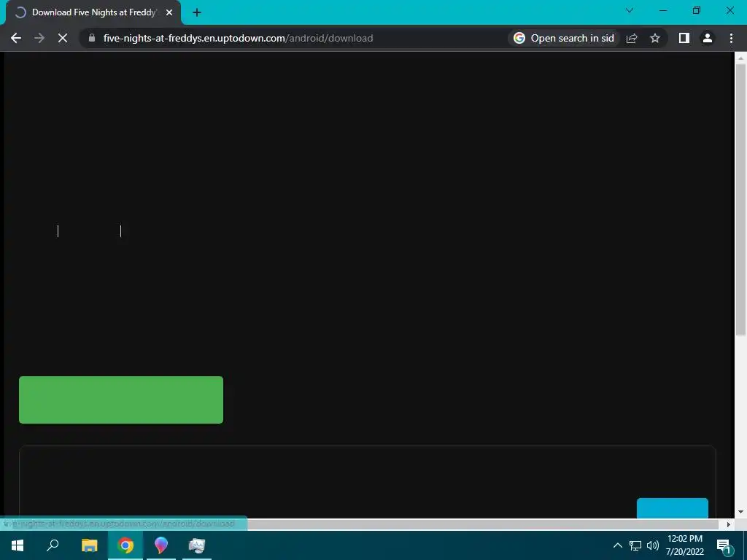Click the large green download button
The image size is (747, 560).
coord(121,400)
